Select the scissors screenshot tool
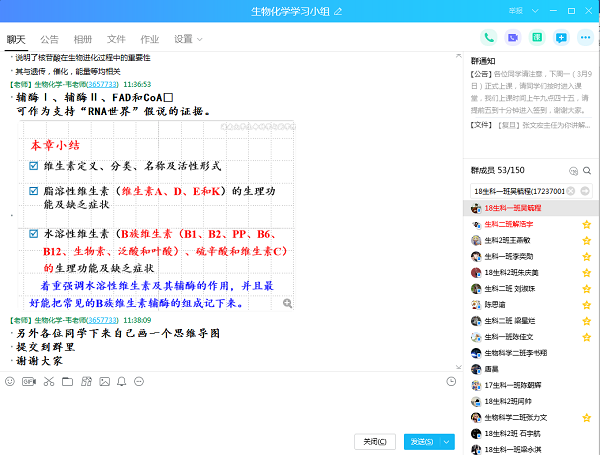Viewport: 600px width, 455px height. tap(47, 381)
